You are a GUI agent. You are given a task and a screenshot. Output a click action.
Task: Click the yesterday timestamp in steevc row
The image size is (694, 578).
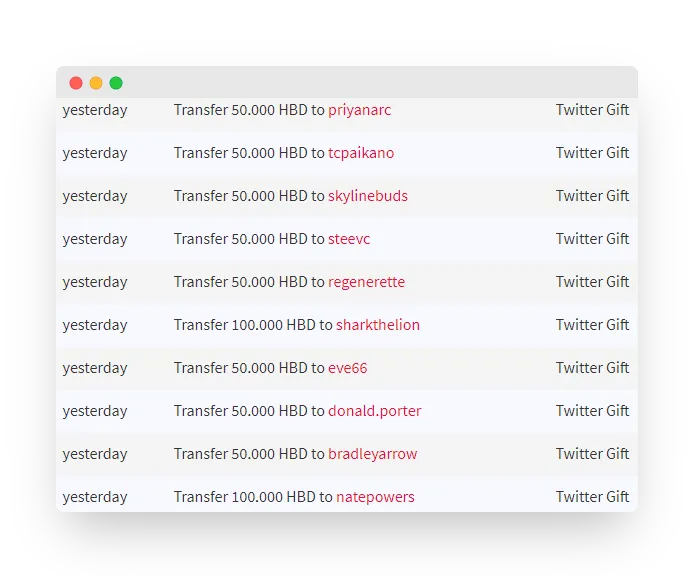pyautogui.click(x=95, y=239)
